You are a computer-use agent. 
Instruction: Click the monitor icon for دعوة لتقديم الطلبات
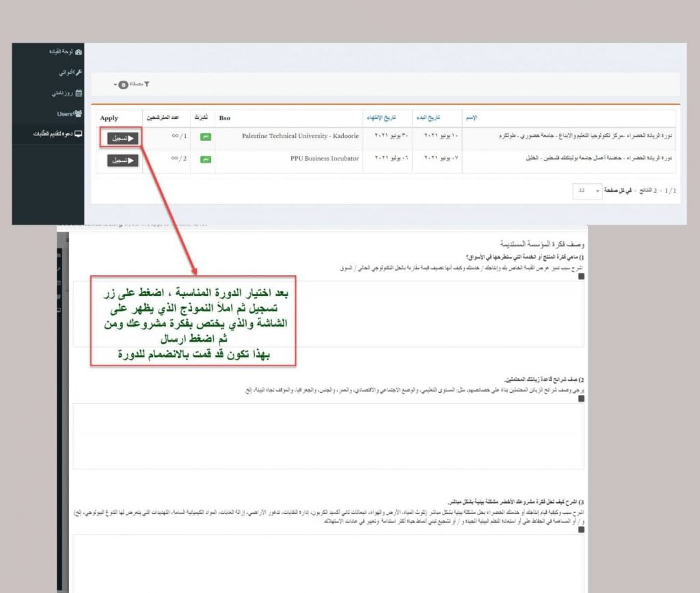[x=79, y=135]
